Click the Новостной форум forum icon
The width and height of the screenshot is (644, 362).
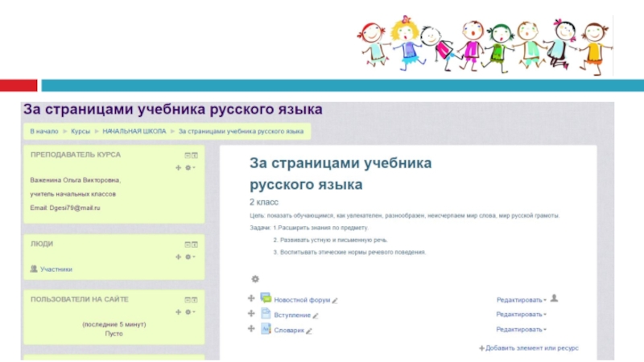pyautogui.click(x=266, y=298)
